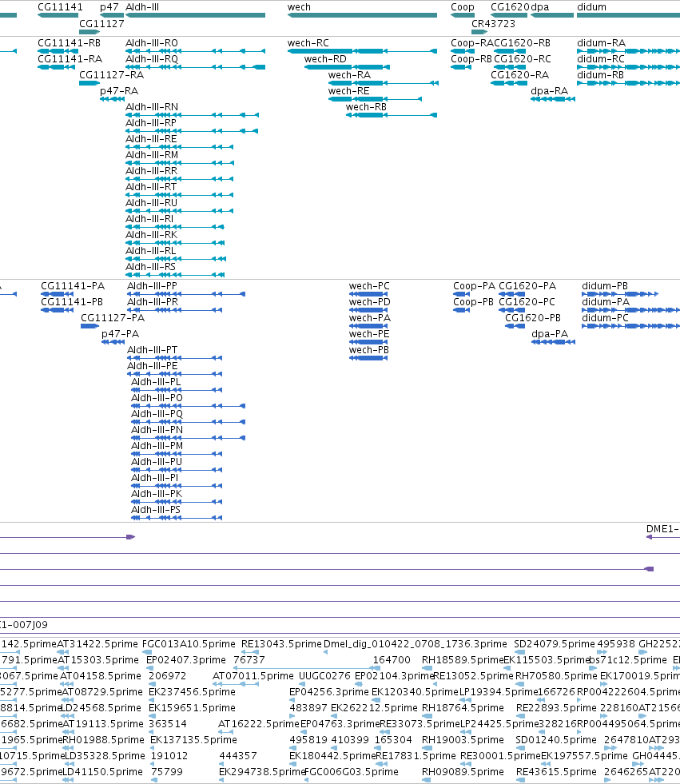The image size is (680, 784).
Task: Open the Aldh-III gene feature
Action: [x=196, y=15]
